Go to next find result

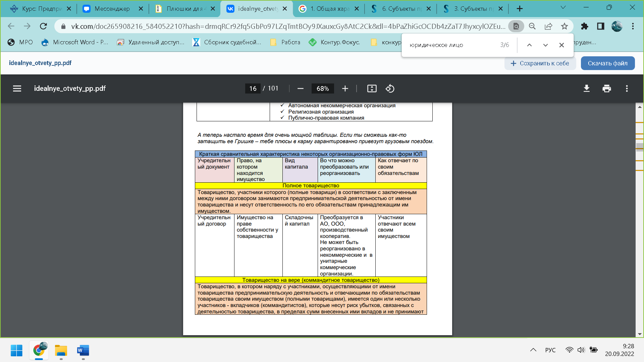tap(545, 45)
